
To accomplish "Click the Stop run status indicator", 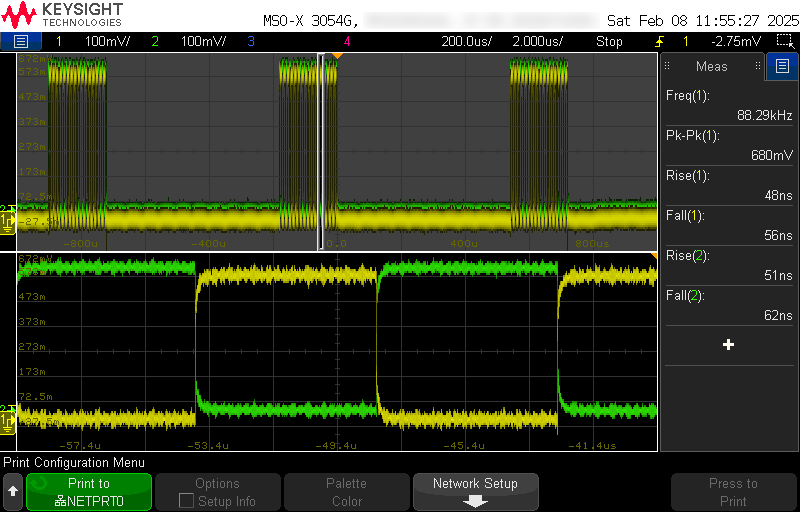I will pos(609,41).
